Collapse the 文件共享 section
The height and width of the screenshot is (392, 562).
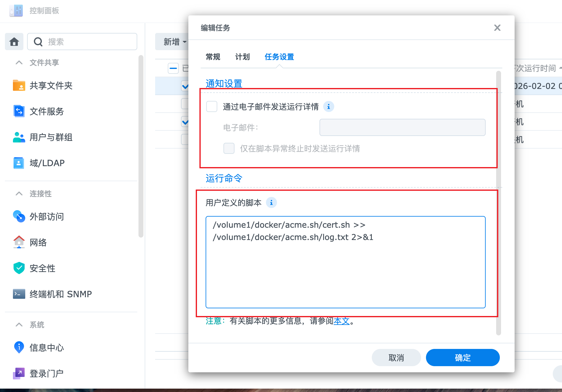click(19, 63)
